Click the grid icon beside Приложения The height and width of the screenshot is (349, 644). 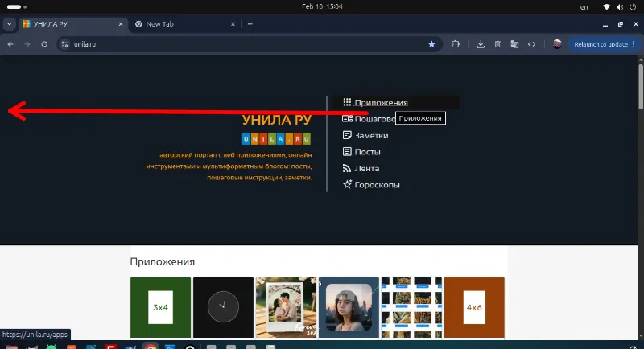347,103
